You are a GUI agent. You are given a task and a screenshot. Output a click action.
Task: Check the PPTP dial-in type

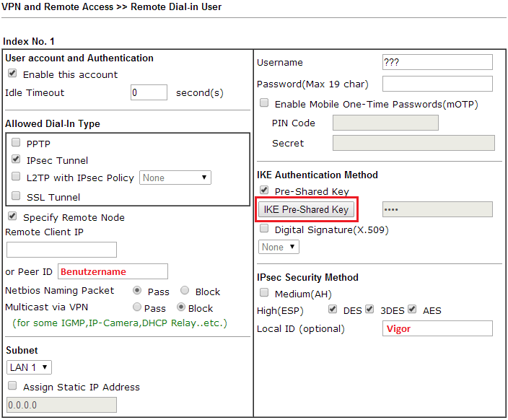tap(16, 142)
